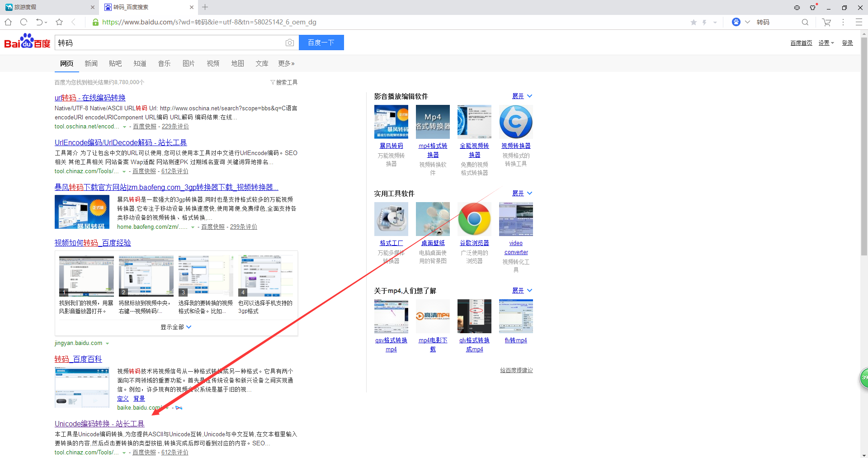Image resolution: width=868 pixels, height=458 pixels.
Task: Click the 给百度提建议 link
Action: [x=516, y=370]
